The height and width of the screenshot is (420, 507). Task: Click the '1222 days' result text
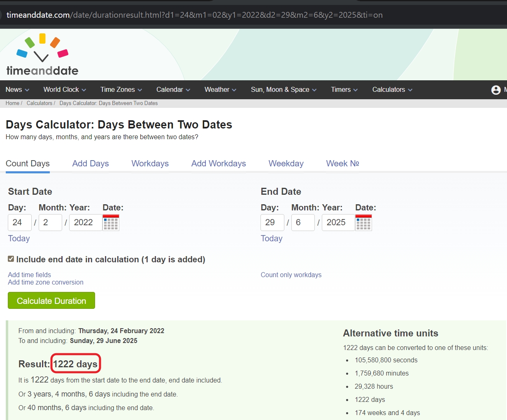click(75, 364)
